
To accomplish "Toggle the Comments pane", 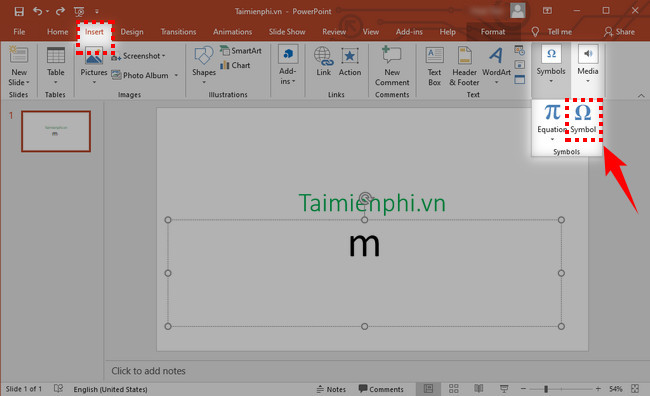I will pos(381,389).
